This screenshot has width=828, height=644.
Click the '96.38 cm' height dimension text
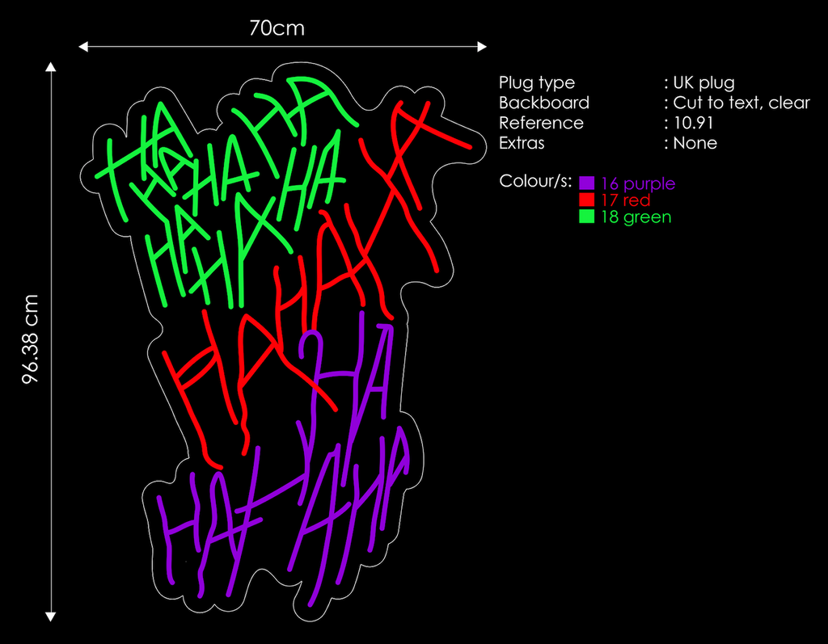pos(30,339)
